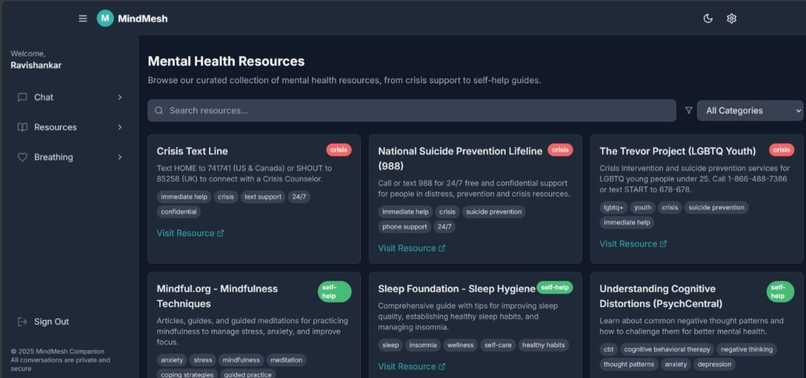The image size is (806, 378).
Task: Click self-help badge on Cognitive Distortions card
Action: 780,292
